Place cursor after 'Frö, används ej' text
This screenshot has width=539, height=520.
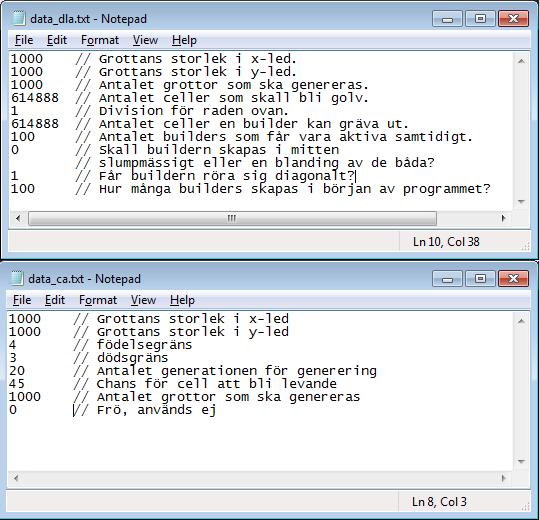point(217,410)
